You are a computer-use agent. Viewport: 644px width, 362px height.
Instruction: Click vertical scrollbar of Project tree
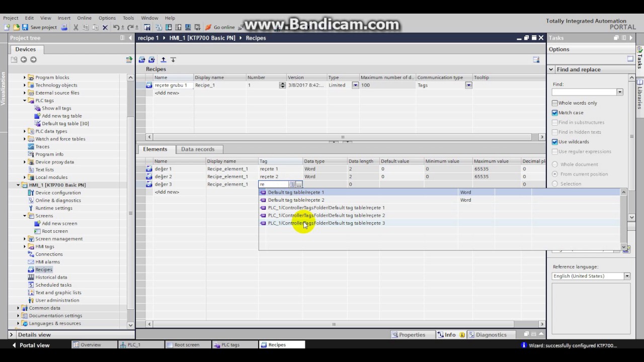coord(130,201)
